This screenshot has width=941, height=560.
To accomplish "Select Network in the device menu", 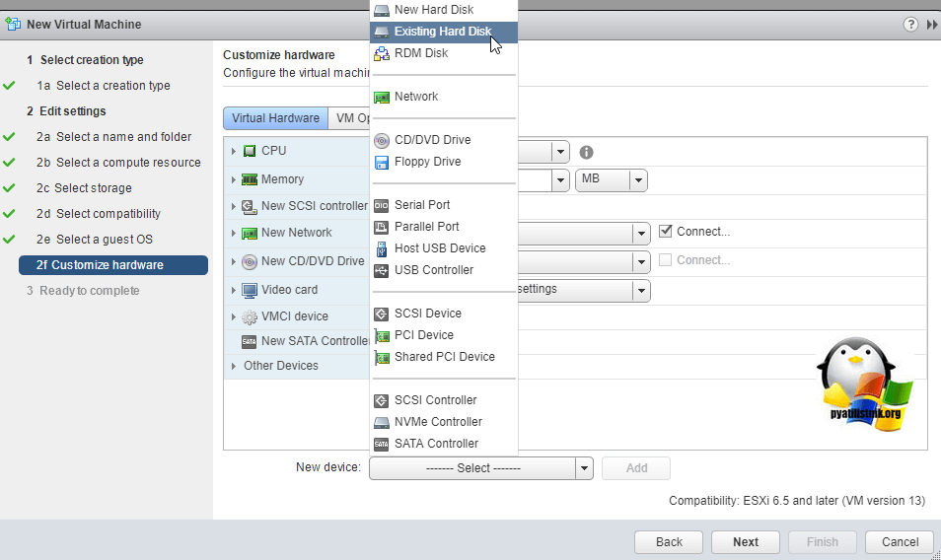I will pos(415,97).
